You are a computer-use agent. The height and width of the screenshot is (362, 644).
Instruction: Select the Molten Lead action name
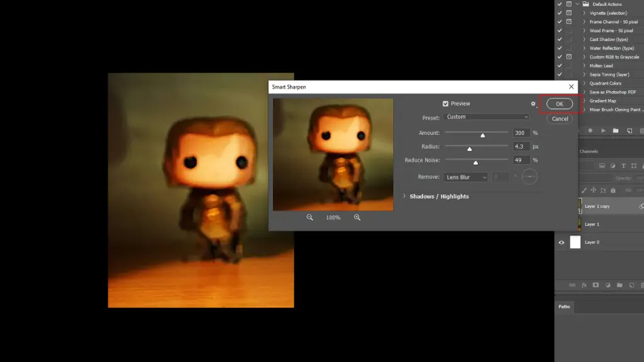point(601,65)
